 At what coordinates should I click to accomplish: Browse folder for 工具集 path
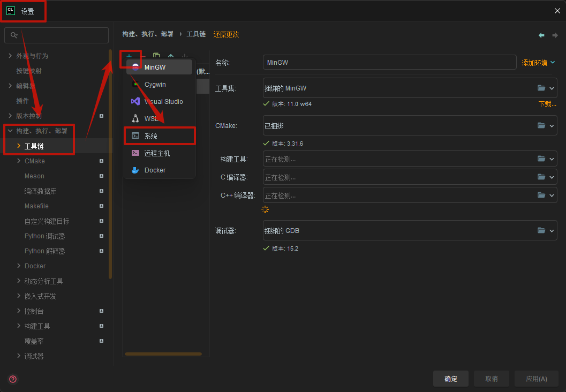coord(541,88)
